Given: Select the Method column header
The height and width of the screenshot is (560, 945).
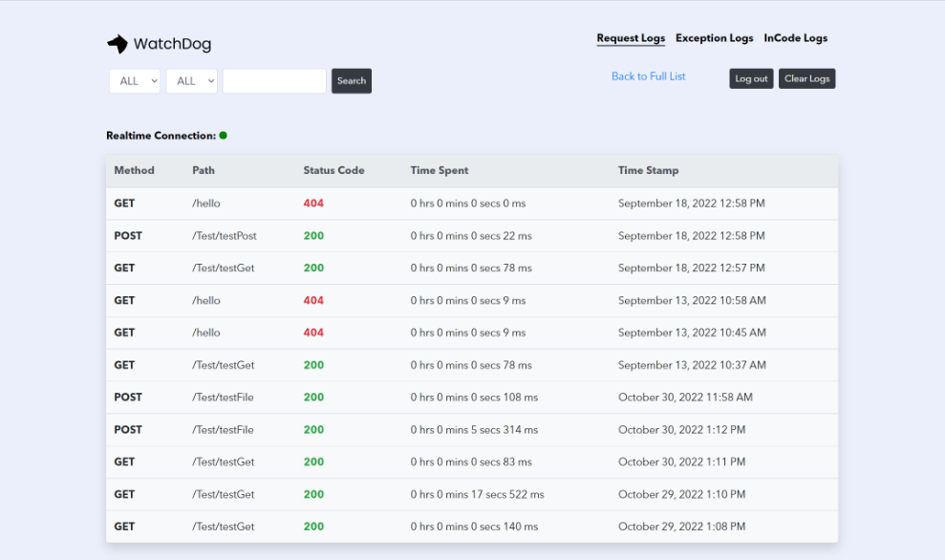Looking at the screenshot, I should click(134, 170).
